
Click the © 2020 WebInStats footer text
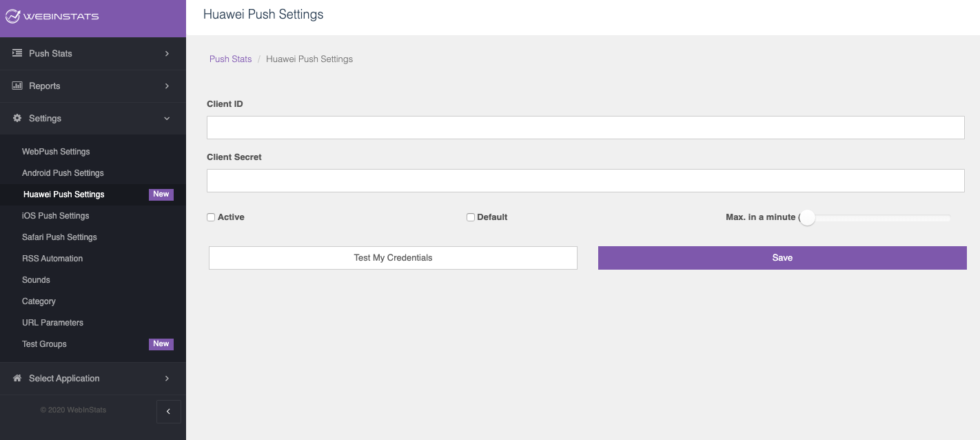(73, 410)
